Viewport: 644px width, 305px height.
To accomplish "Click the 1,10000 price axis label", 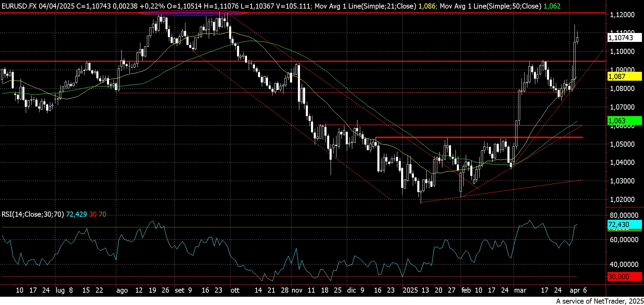I will (622, 52).
